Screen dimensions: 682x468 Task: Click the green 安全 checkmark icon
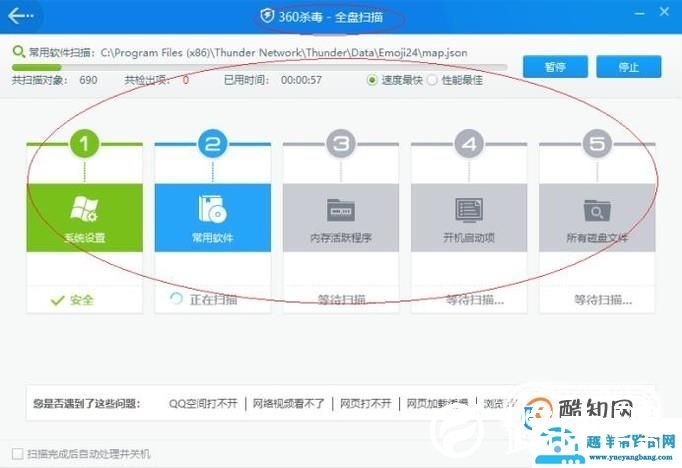[x=57, y=300]
